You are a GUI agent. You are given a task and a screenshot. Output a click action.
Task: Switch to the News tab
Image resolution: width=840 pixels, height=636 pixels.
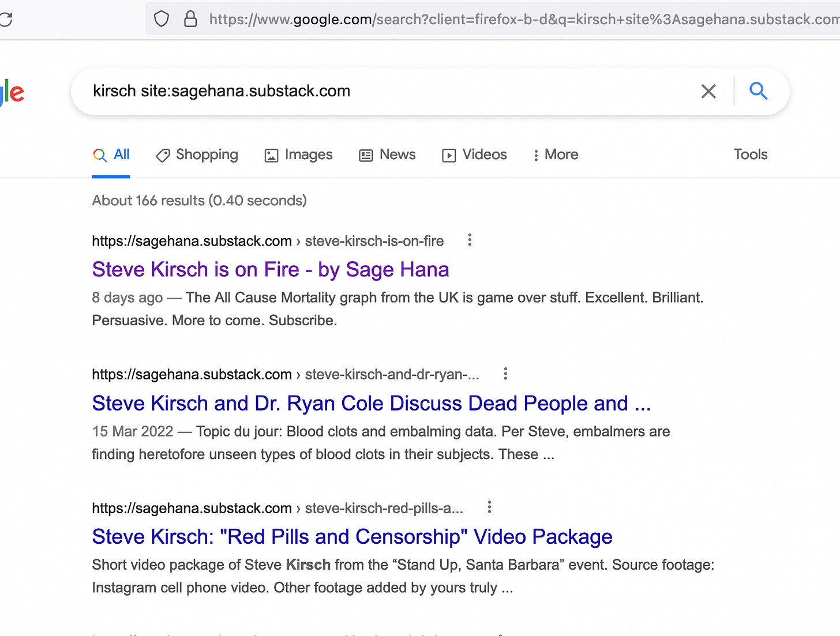pos(387,155)
